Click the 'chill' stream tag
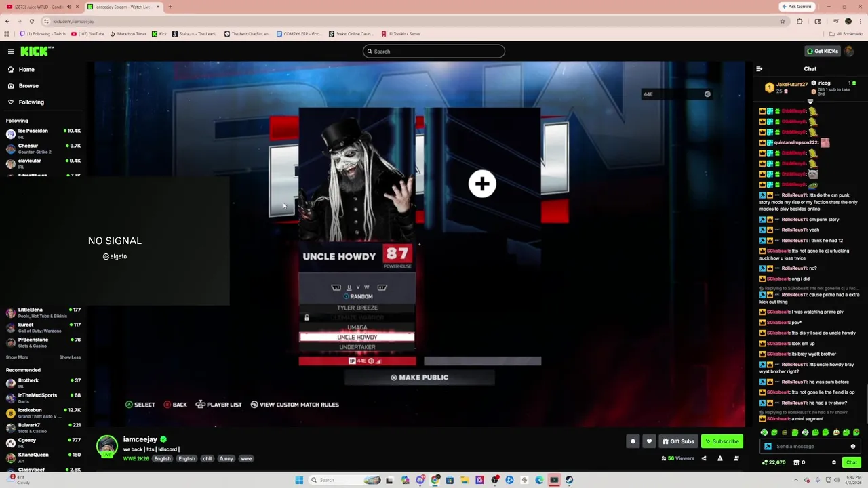Viewport: 868px width, 488px height. pyautogui.click(x=207, y=459)
